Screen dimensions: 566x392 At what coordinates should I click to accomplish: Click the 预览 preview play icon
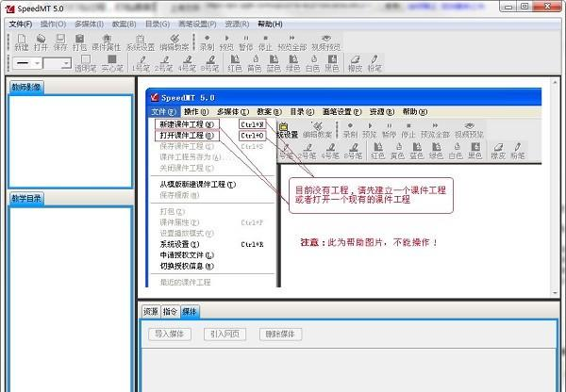(226, 42)
